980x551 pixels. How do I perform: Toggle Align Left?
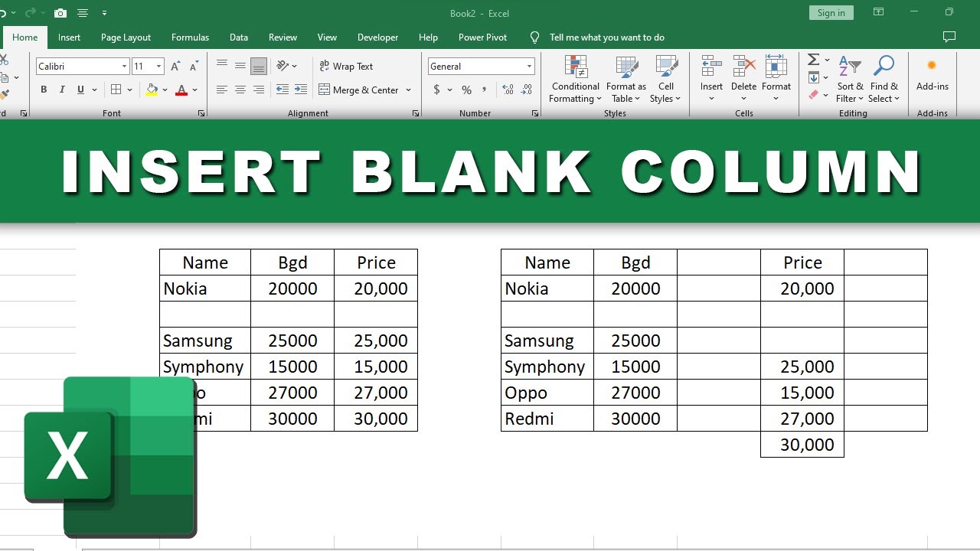(222, 90)
